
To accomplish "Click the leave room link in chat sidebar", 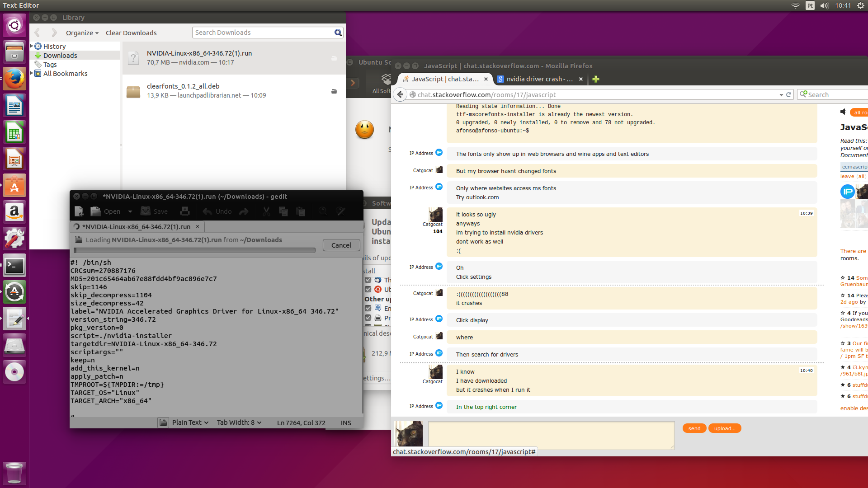I will 847,176.
